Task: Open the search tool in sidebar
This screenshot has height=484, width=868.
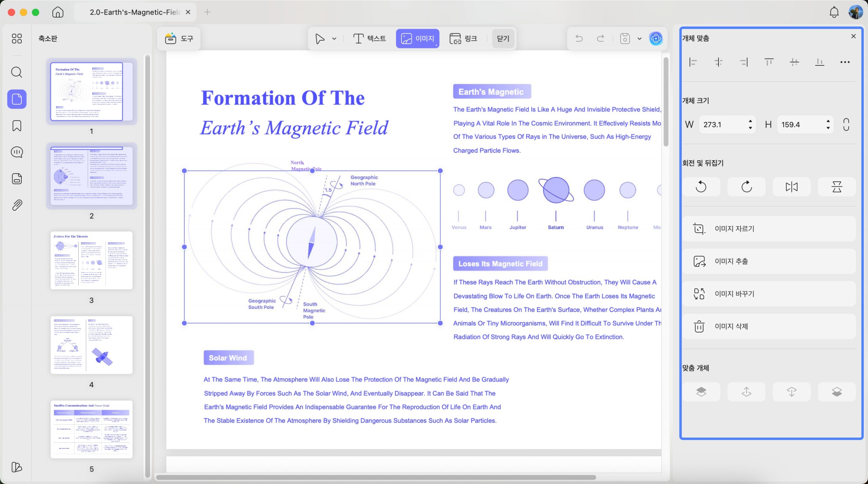Action: tap(17, 72)
